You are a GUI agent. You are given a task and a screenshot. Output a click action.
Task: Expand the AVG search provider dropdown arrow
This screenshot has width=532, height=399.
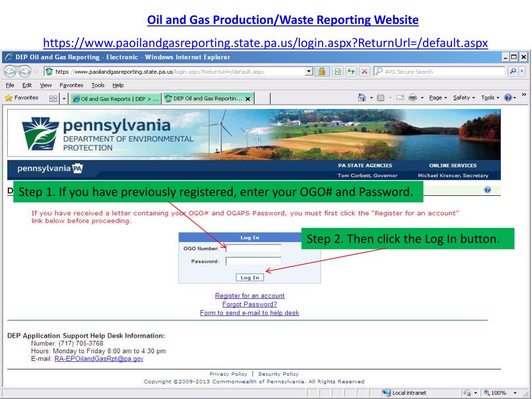(x=521, y=71)
